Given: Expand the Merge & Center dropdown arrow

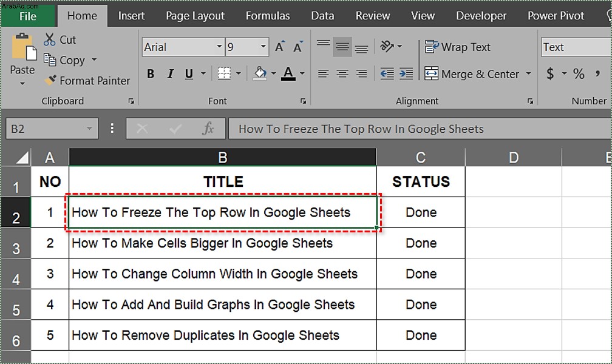Looking at the screenshot, I should click(528, 73).
